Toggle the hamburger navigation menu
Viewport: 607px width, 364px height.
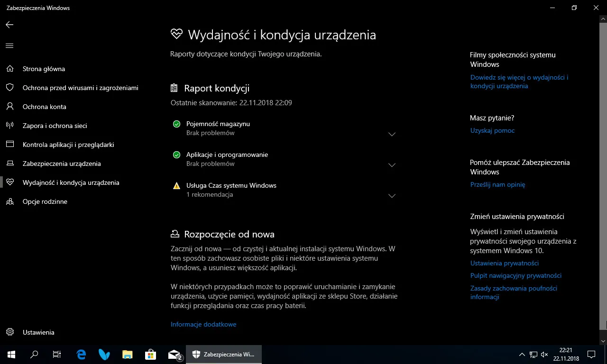pyautogui.click(x=9, y=46)
